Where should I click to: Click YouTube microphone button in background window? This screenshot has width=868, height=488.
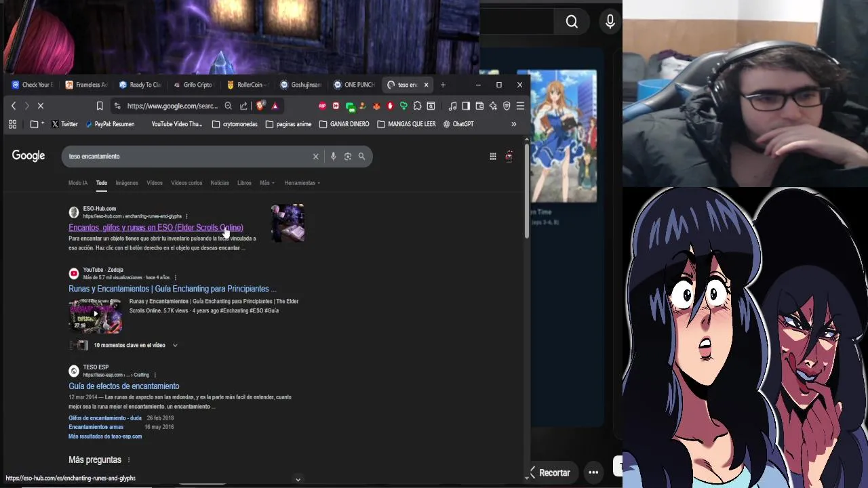click(x=610, y=22)
